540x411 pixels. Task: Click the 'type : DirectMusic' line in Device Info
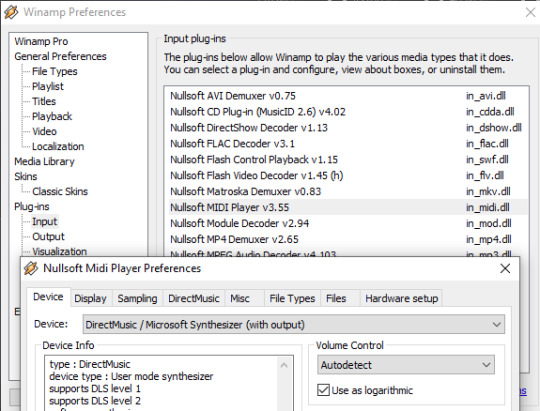click(90, 364)
